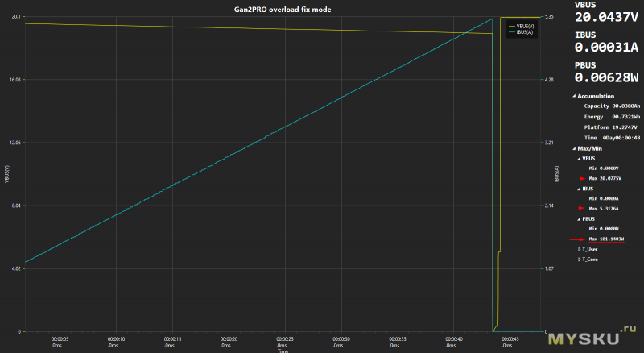
Task: Click the Time axis title
Action: (283, 351)
